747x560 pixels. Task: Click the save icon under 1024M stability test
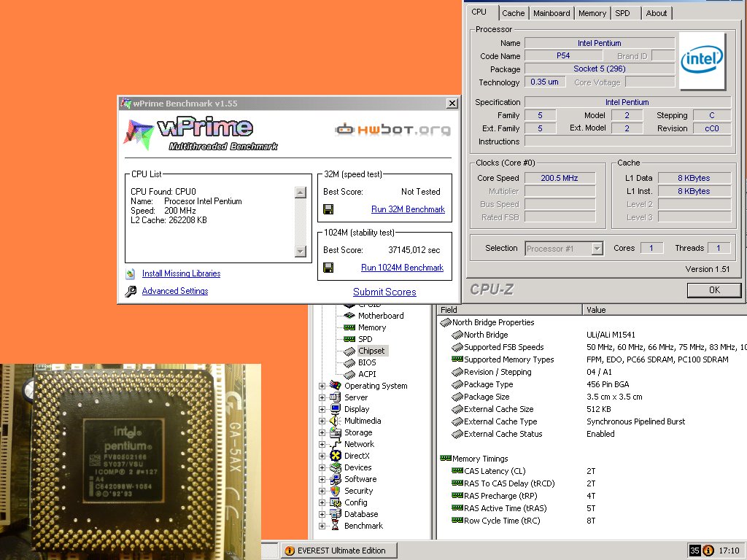[328, 268]
